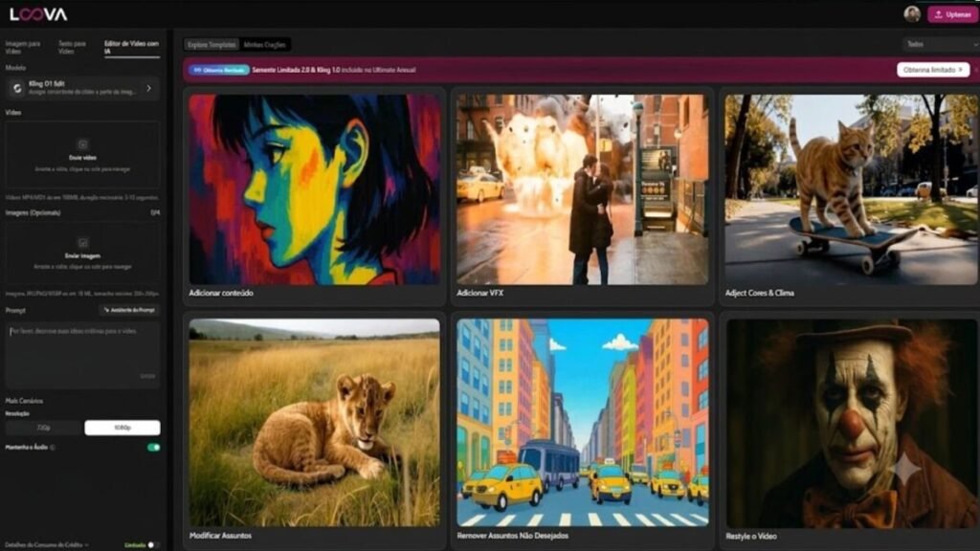Click the Adicionar VFX caption text

coord(480,293)
